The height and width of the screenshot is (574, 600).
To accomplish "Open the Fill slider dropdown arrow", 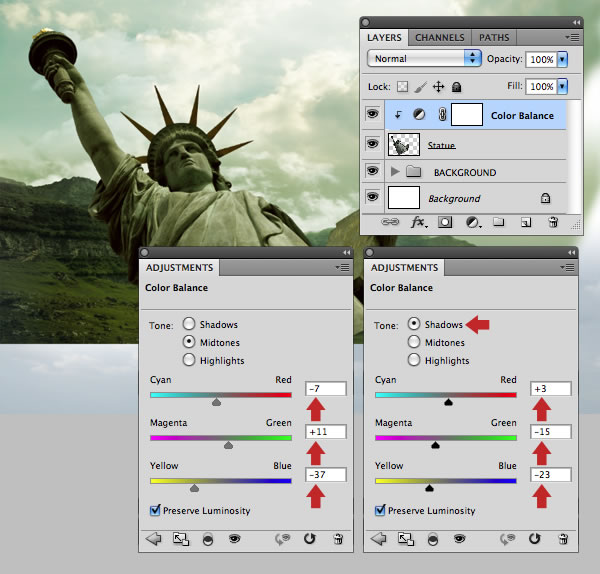I will point(562,86).
